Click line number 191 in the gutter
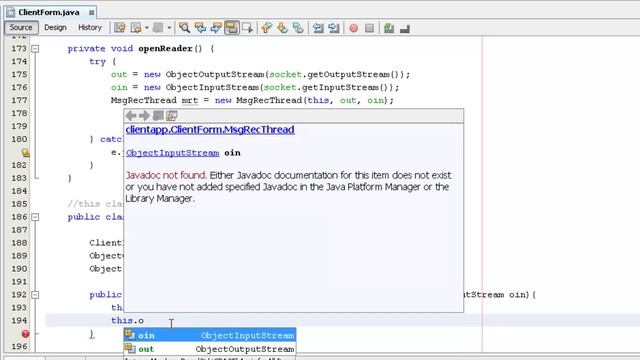 [x=19, y=282]
